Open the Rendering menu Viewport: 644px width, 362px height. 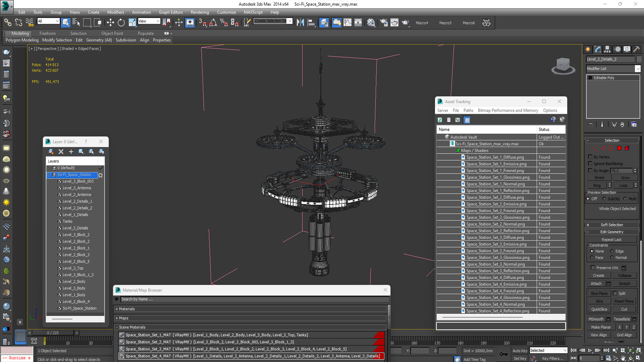[200, 12]
